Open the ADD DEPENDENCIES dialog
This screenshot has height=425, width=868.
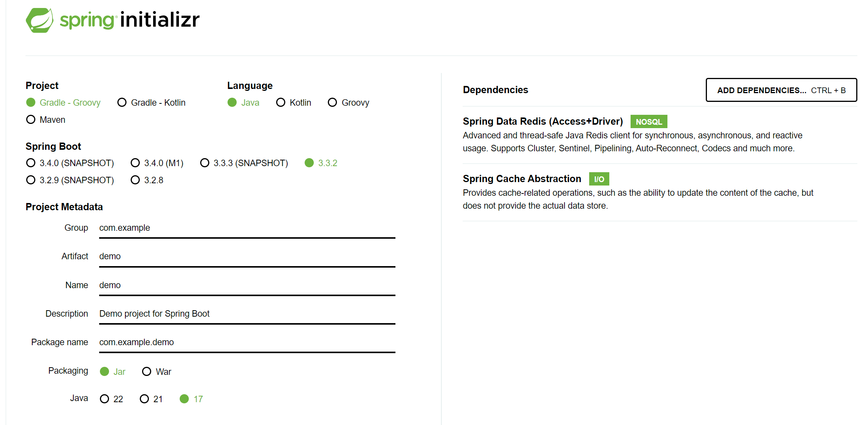(781, 90)
